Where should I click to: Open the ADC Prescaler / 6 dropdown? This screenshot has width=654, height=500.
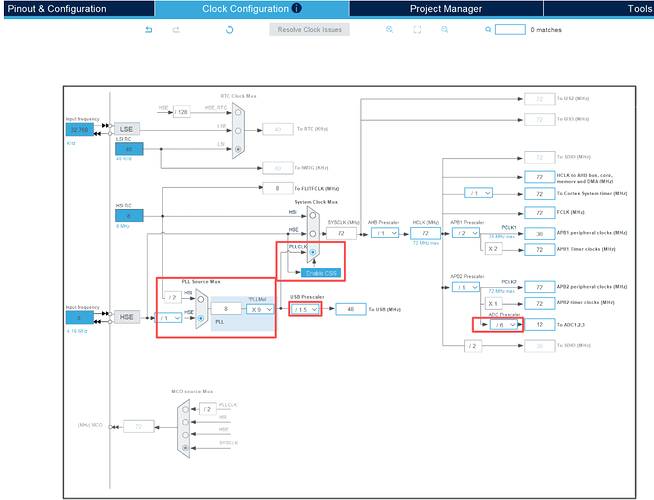pyautogui.click(x=504, y=324)
